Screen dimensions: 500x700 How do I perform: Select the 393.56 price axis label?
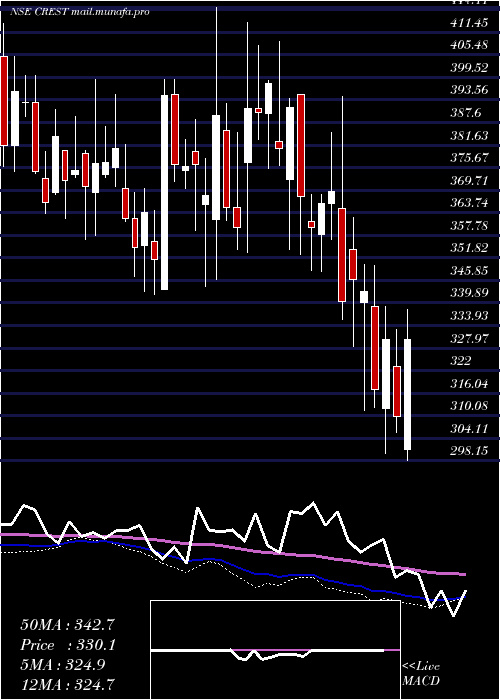point(469,91)
